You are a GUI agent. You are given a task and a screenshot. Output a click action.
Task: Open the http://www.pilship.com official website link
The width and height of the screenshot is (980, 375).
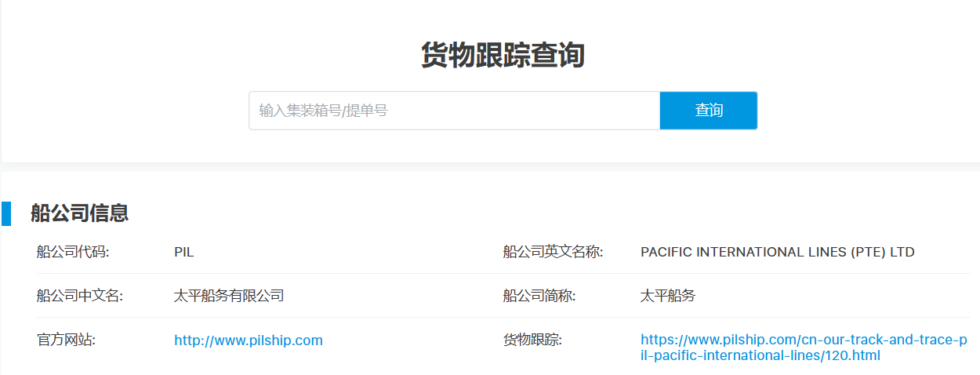[249, 340]
